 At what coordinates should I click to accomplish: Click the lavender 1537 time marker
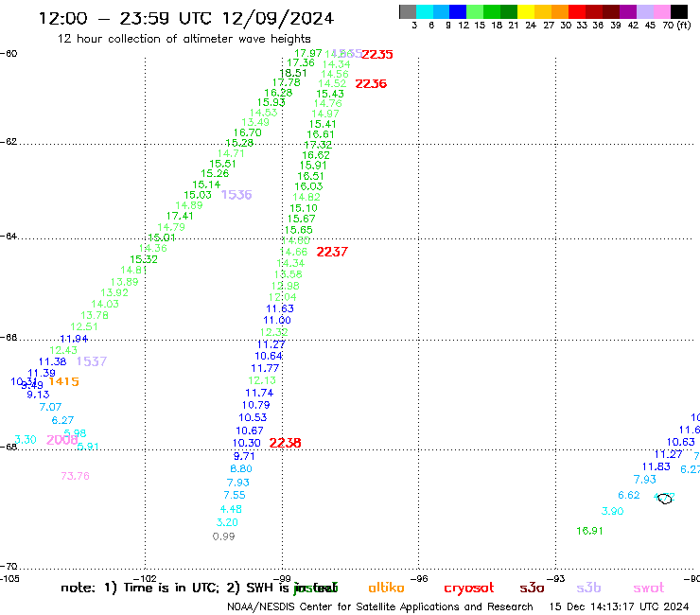point(92,361)
